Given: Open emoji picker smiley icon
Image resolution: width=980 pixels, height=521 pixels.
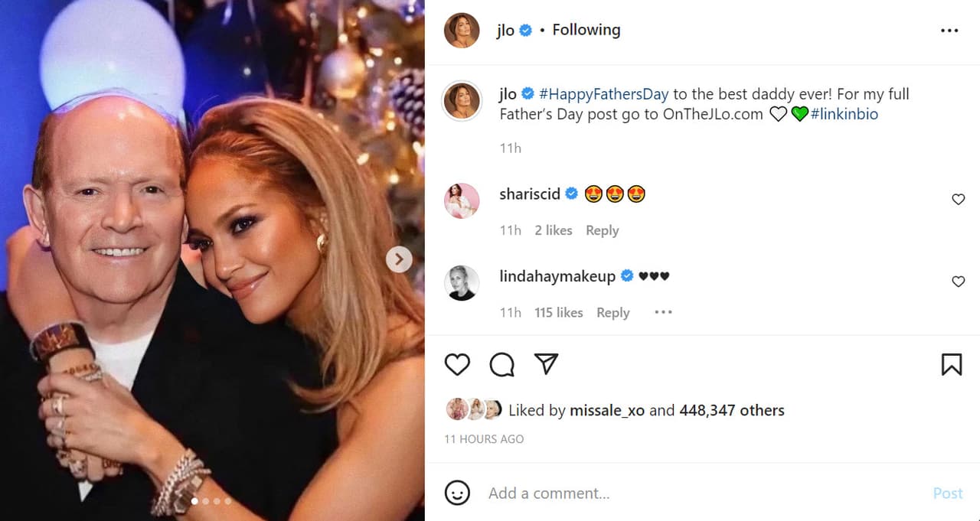Looking at the screenshot, I should pyautogui.click(x=457, y=493).
